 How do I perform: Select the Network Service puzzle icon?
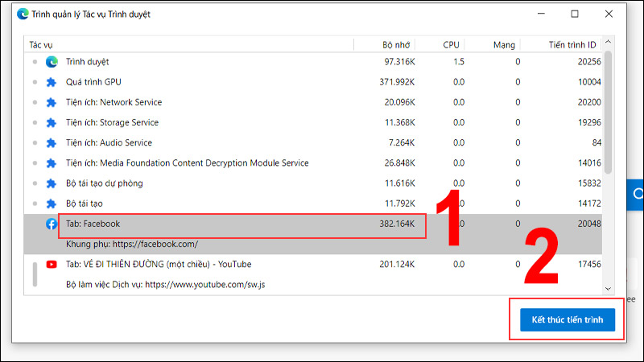click(x=52, y=102)
